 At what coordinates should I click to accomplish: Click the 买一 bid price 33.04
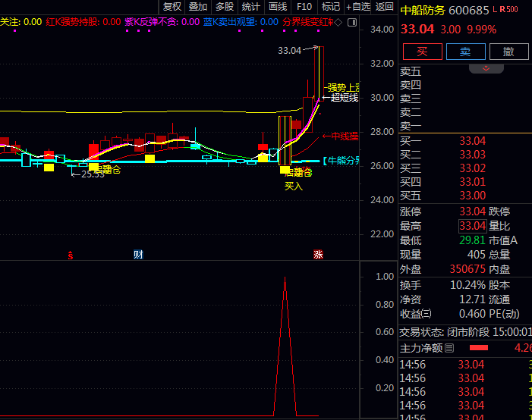[472, 141]
